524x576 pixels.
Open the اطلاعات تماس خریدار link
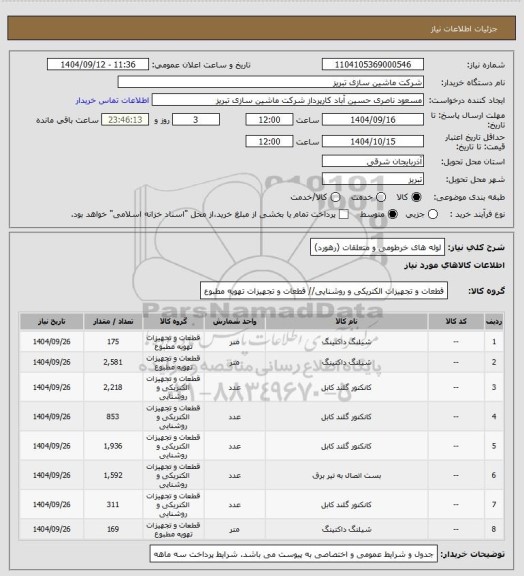point(112,100)
